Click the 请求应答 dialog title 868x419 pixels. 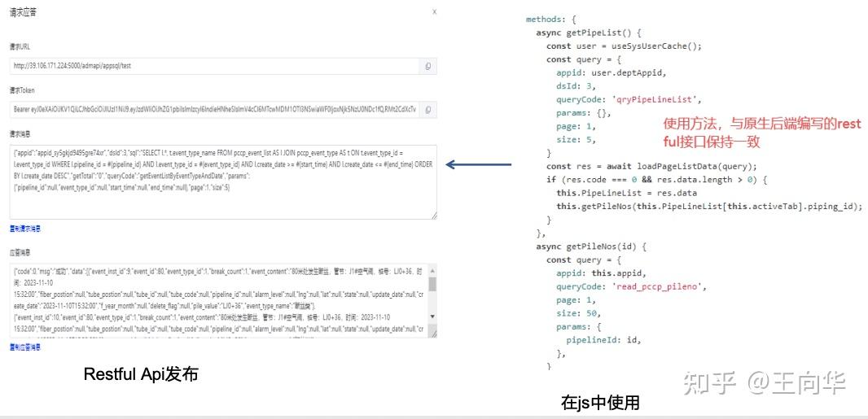[x=24, y=13]
